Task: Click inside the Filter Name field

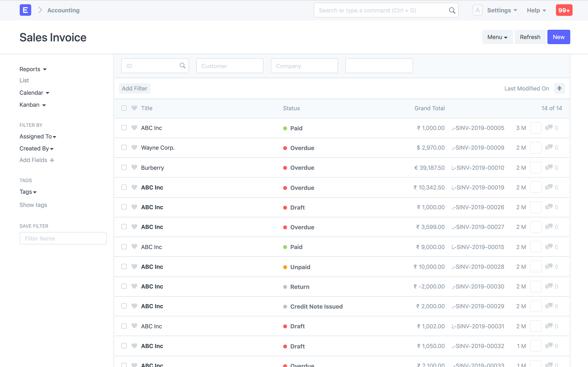Action: (x=63, y=238)
